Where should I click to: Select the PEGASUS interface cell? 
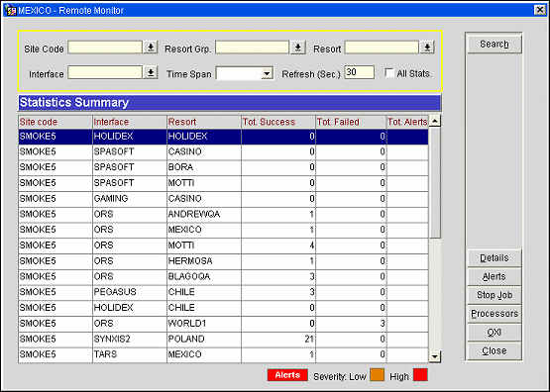tap(130, 292)
